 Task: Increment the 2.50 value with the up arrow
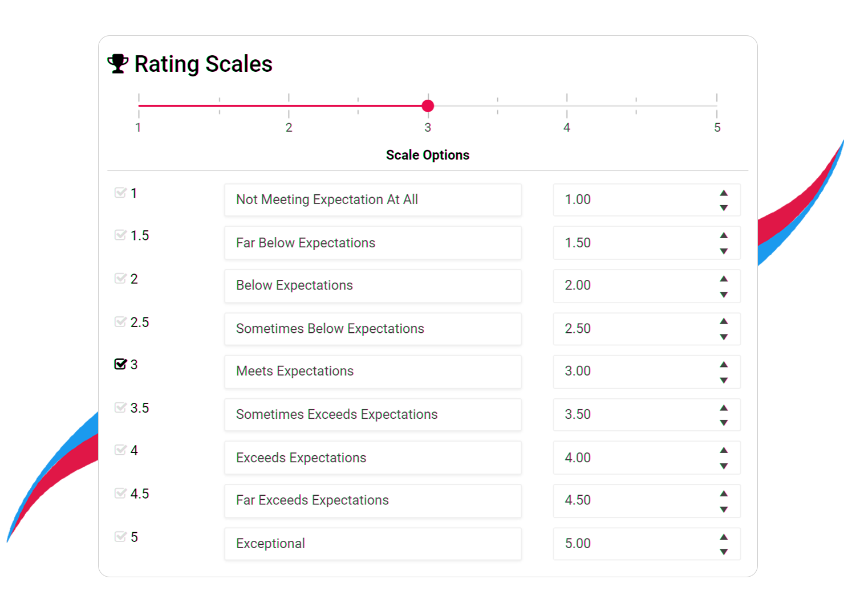[x=724, y=321]
